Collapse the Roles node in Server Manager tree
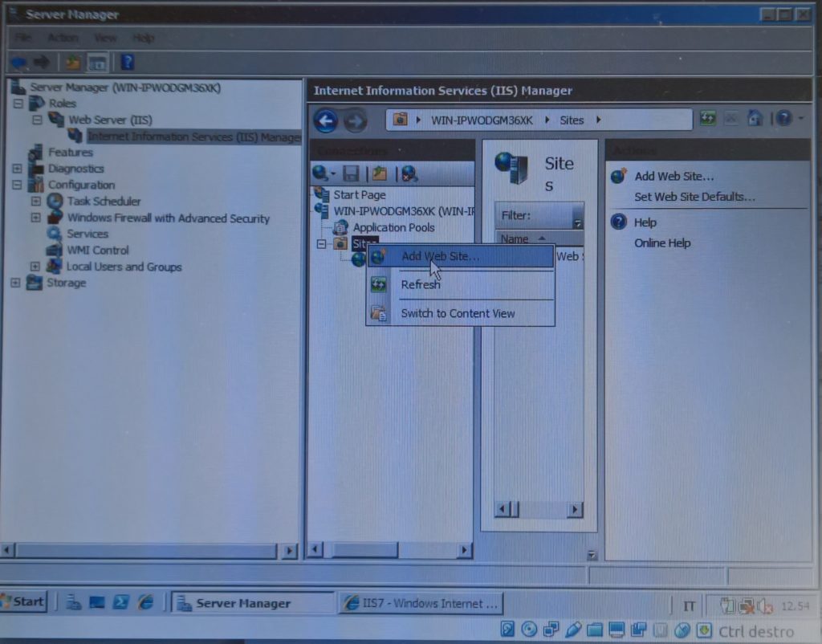Screen dimensions: 822x644 coord(18,104)
